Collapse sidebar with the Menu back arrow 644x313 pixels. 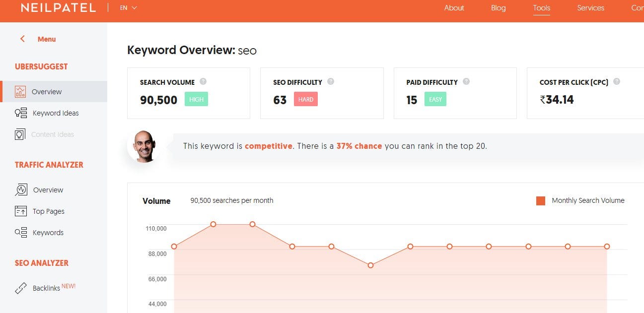pyautogui.click(x=22, y=39)
